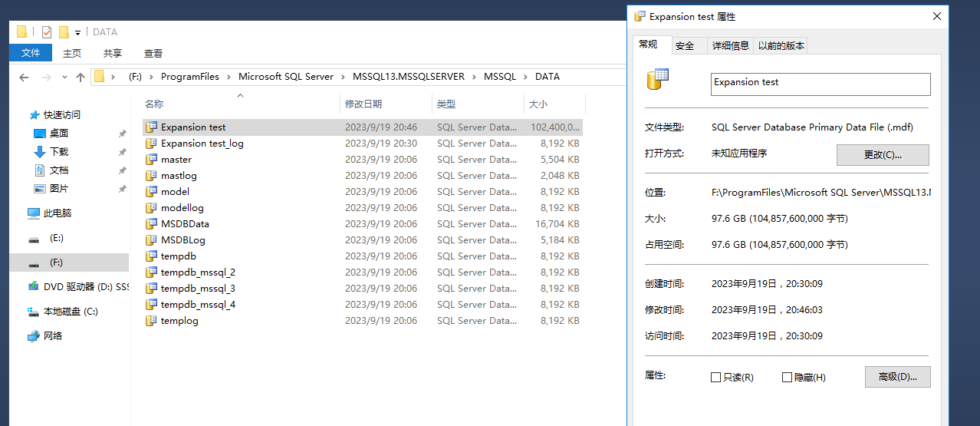Select the master database file icon
The height and width of the screenshot is (426, 980).
point(151,160)
